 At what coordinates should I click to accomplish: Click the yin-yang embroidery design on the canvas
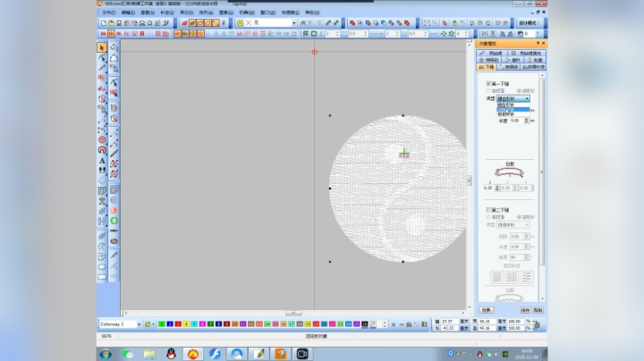397,189
